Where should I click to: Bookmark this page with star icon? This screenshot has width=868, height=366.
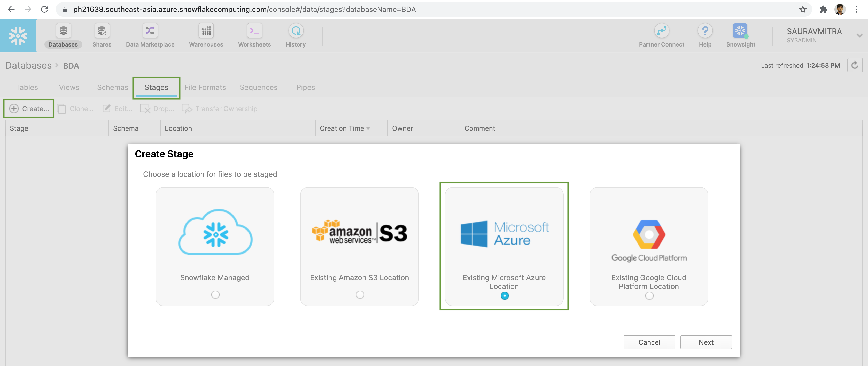coord(803,10)
